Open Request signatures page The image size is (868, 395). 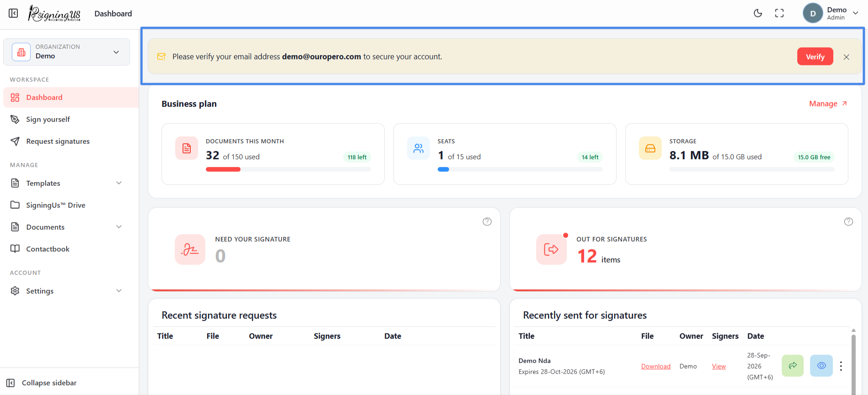point(71,141)
